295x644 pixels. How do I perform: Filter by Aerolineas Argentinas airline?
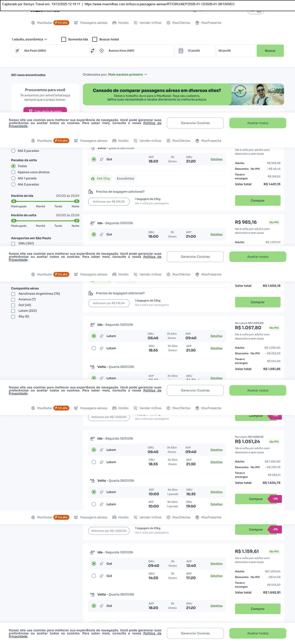(13, 294)
